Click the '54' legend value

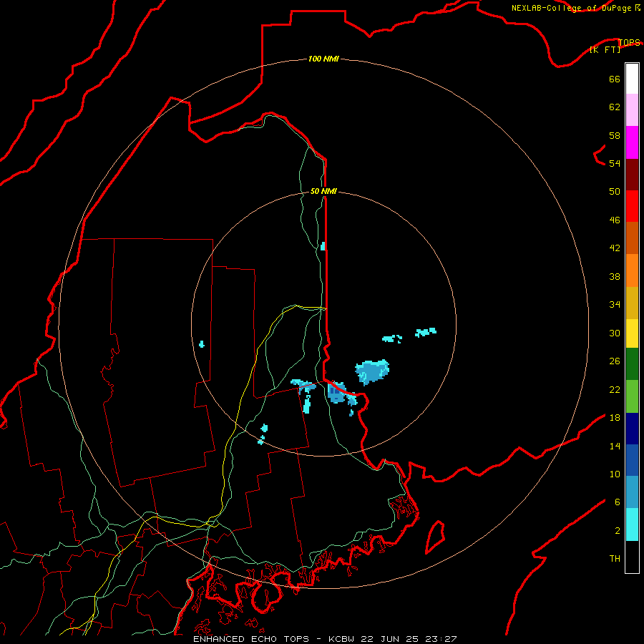[615, 163]
